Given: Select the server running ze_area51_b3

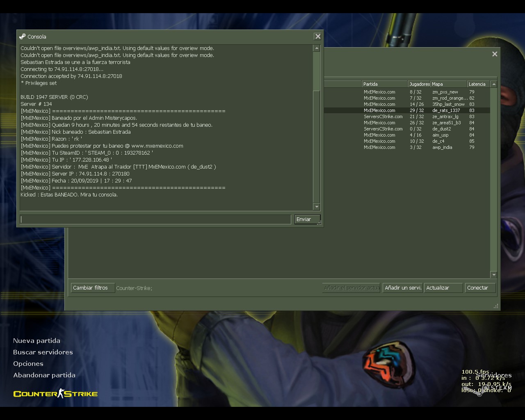Looking at the screenshot, I should (407, 123).
